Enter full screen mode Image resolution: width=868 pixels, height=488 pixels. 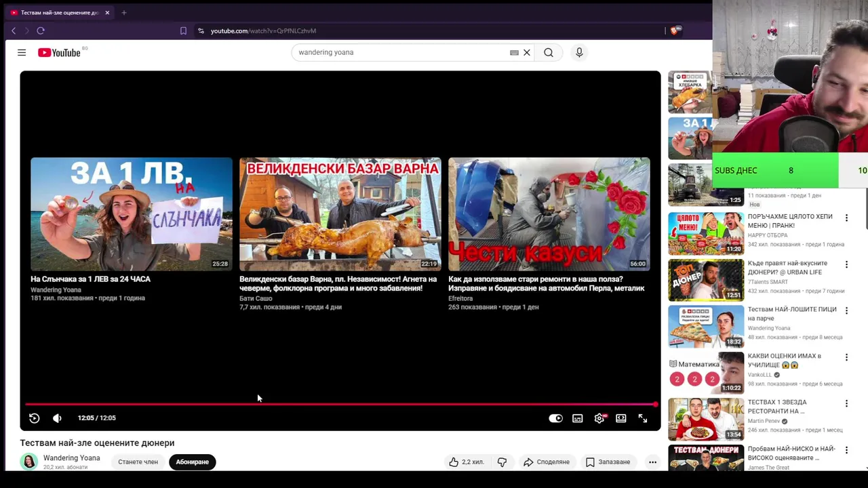643,418
